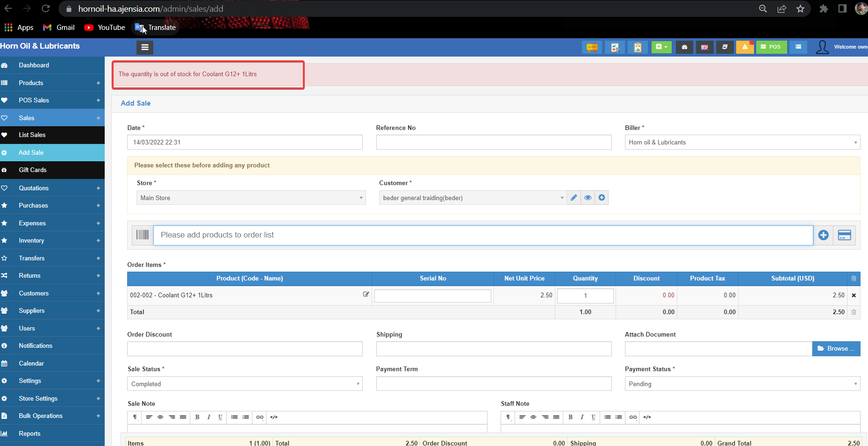This screenshot has width=868, height=446.
Task: Open Sale Status dropdown Completed
Action: tap(245, 384)
